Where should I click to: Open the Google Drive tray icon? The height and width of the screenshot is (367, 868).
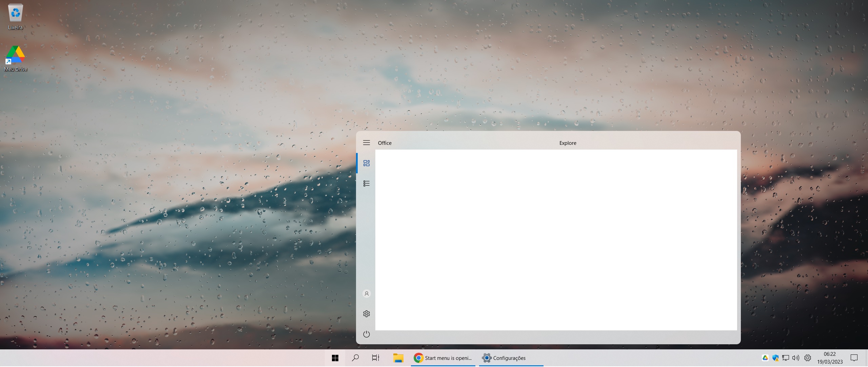tap(765, 358)
